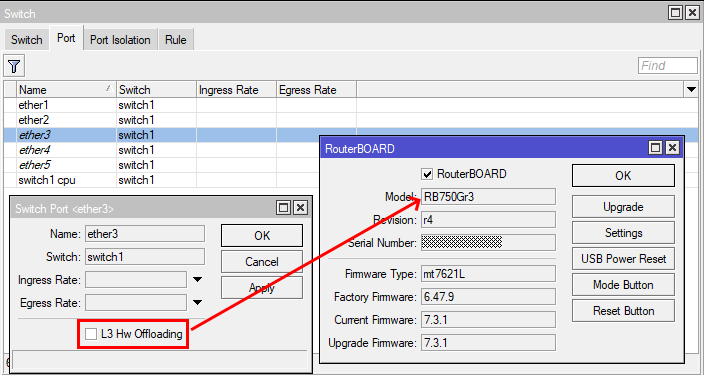Expand the Ingress Rate dropdown arrow
The height and width of the screenshot is (375, 704).
point(197,280)
